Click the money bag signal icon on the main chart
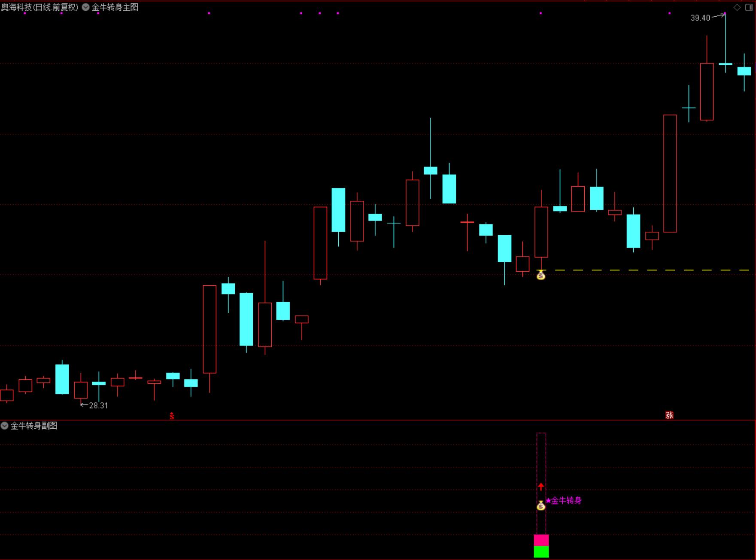 541,275
